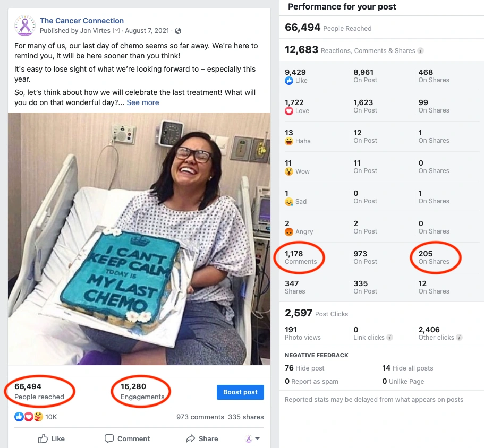This screenshot has height=448, width=484.
Task: Click the Like thumbs-up icon under post
Action: click(x=43, y=438)
